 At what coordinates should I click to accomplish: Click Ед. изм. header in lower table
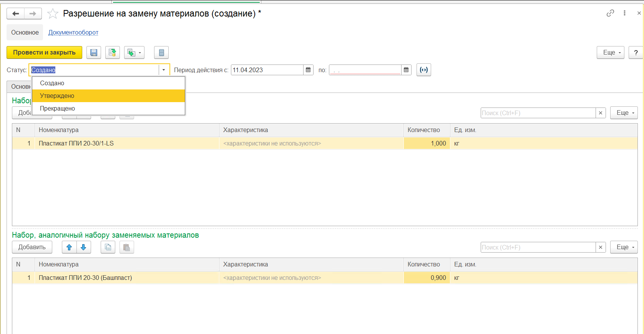tap(544, 265)
